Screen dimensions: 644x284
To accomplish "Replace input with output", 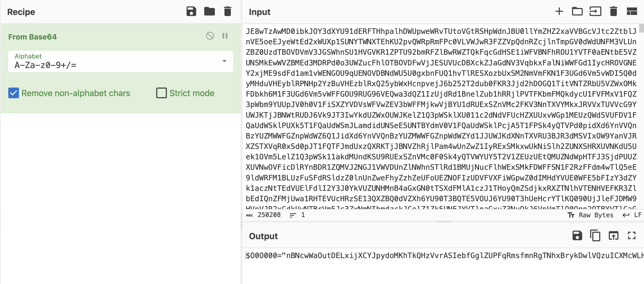I will click(613, 236).
